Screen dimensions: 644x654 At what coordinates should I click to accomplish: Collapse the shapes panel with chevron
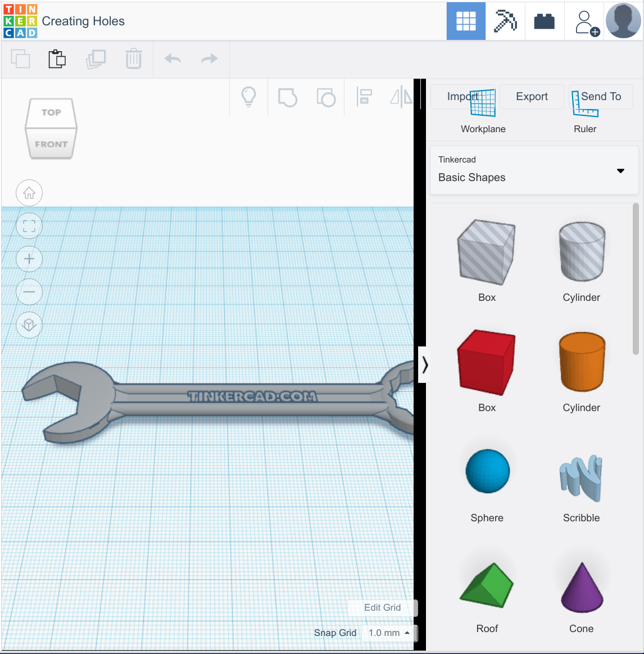(x=424, y=364)
